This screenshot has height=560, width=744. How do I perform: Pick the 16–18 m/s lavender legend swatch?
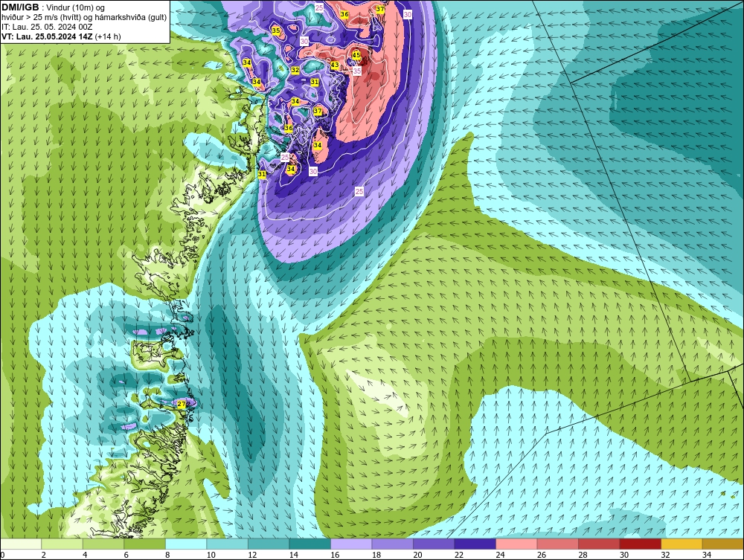(x=351, y=544)
